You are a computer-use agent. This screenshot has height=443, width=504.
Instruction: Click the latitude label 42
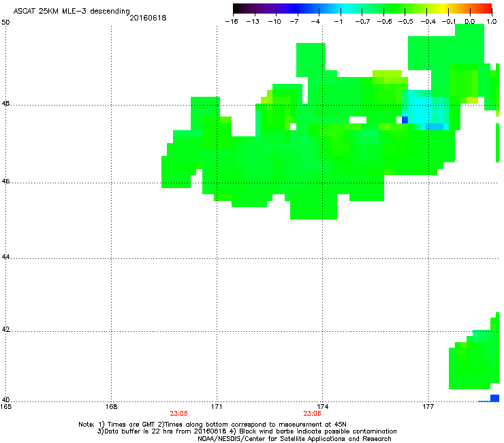[5, 329]
